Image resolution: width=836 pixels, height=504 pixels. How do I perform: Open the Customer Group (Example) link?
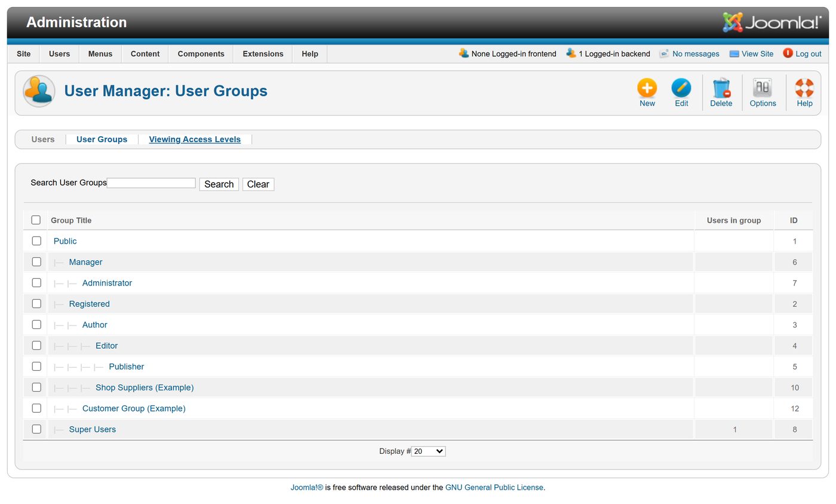coord(134,408)
